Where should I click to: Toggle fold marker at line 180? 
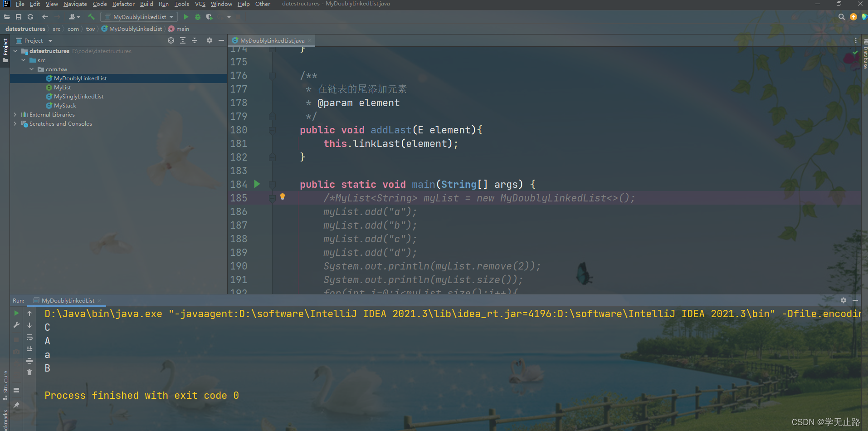pos(272,131)
